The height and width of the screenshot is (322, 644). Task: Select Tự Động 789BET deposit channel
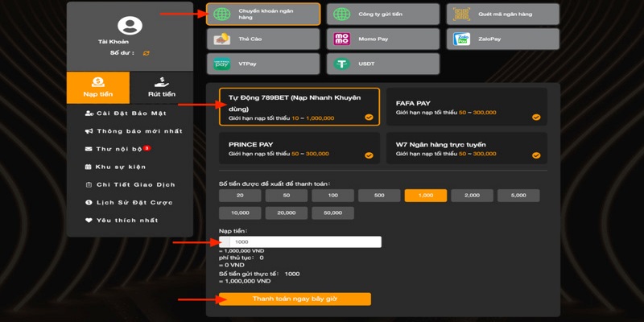[x=299, y=107]
